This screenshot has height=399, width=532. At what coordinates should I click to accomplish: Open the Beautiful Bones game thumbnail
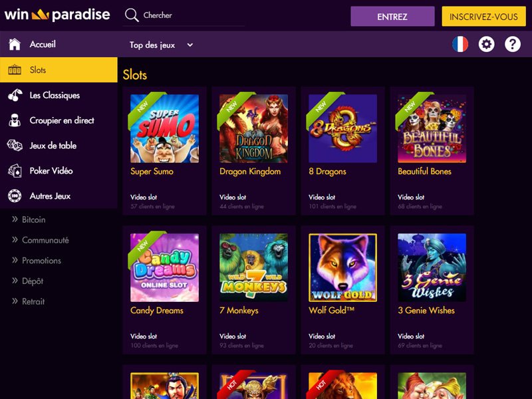[432, 128]
